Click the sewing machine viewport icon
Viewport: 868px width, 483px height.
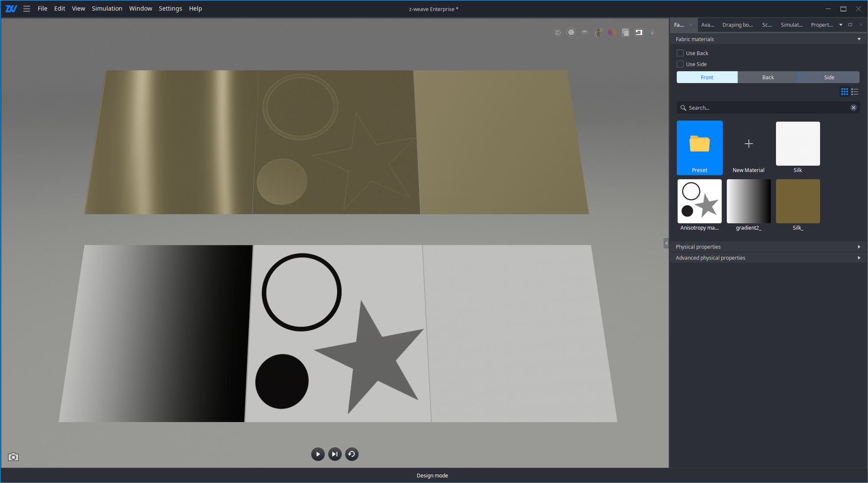click(639, 33)
